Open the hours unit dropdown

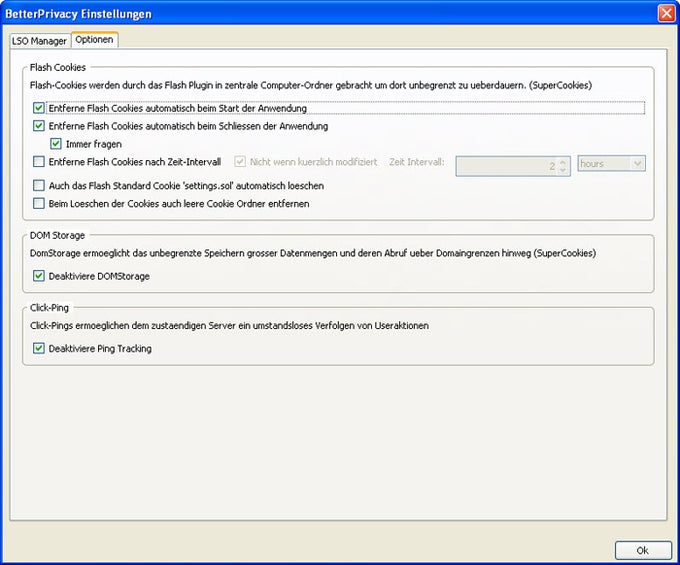(611, 163)
